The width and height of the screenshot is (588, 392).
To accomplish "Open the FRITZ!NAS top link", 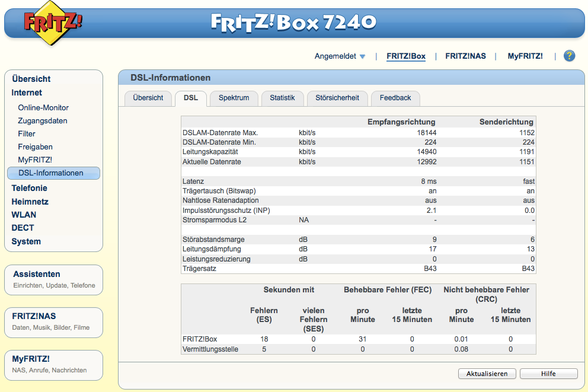I will coord(465,56).
